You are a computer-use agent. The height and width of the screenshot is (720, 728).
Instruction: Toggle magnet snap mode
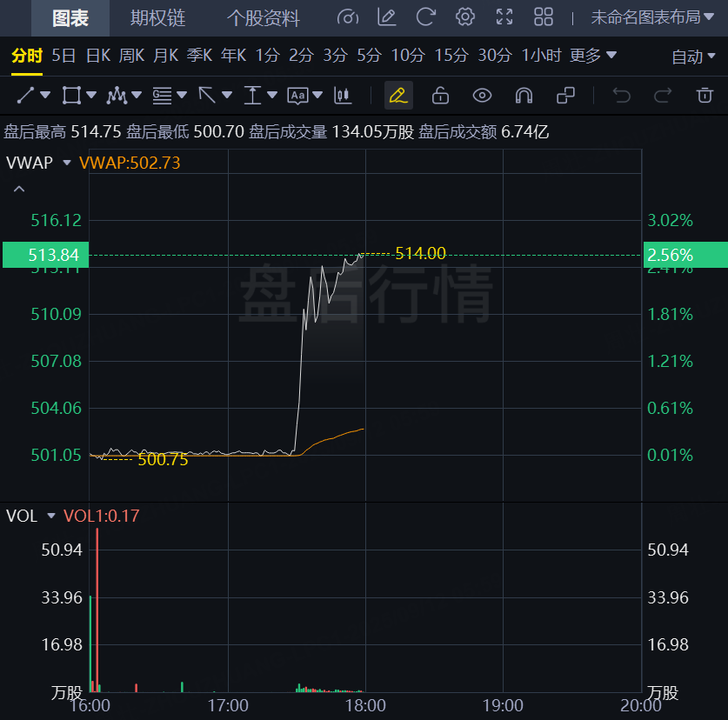pyautogui.click(x=524, y=95)
